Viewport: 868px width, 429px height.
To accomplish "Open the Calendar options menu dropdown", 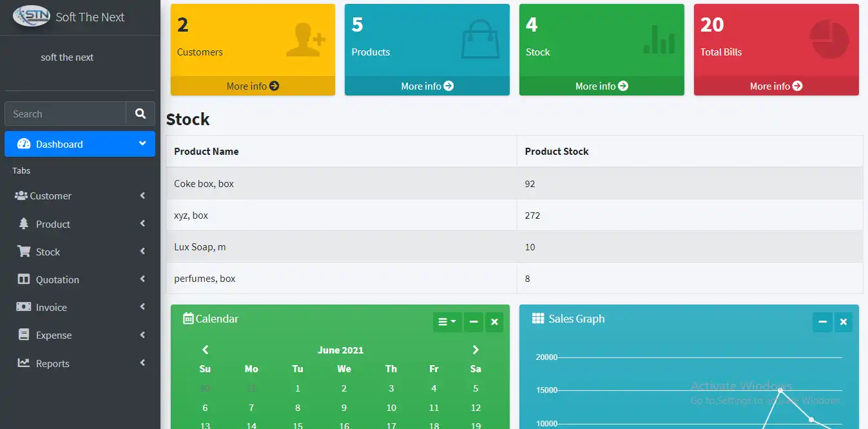I will pos(447,322).
